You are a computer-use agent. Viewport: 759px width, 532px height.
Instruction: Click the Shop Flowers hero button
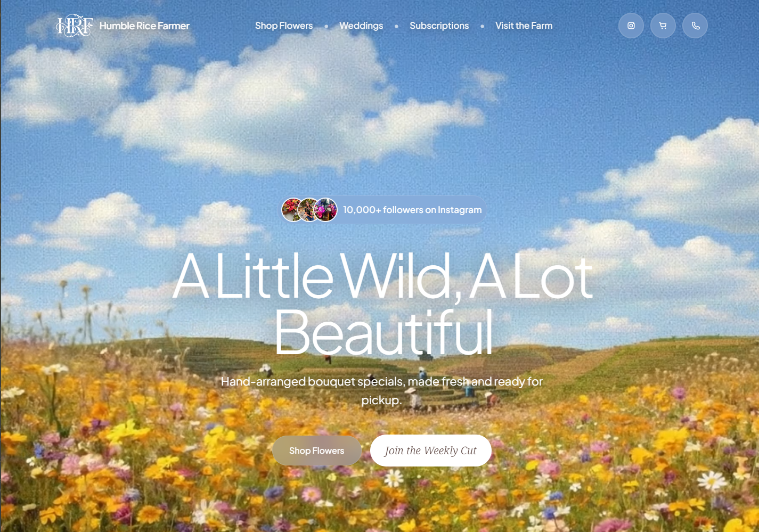pyautogui.click(x=317, y=451)
